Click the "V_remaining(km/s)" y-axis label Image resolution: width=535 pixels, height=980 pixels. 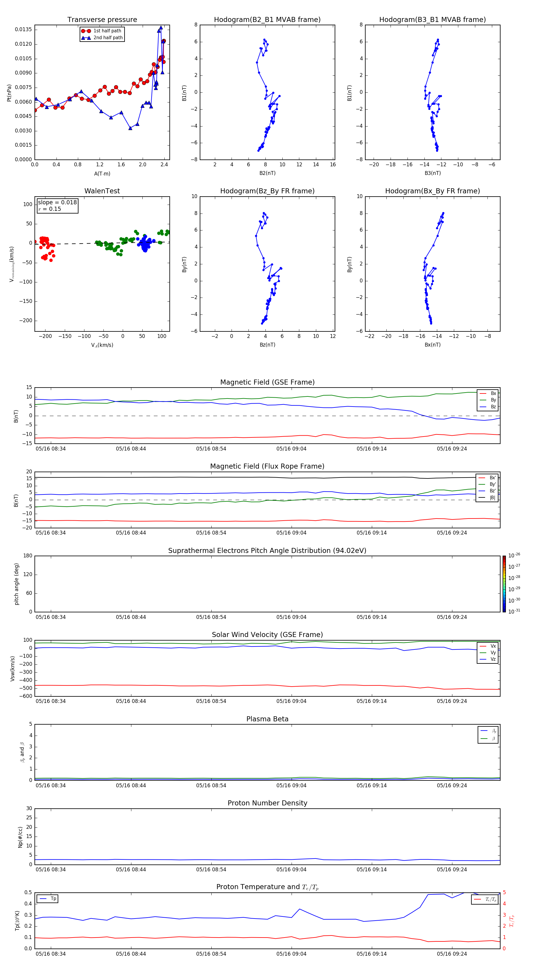(12, 264)
